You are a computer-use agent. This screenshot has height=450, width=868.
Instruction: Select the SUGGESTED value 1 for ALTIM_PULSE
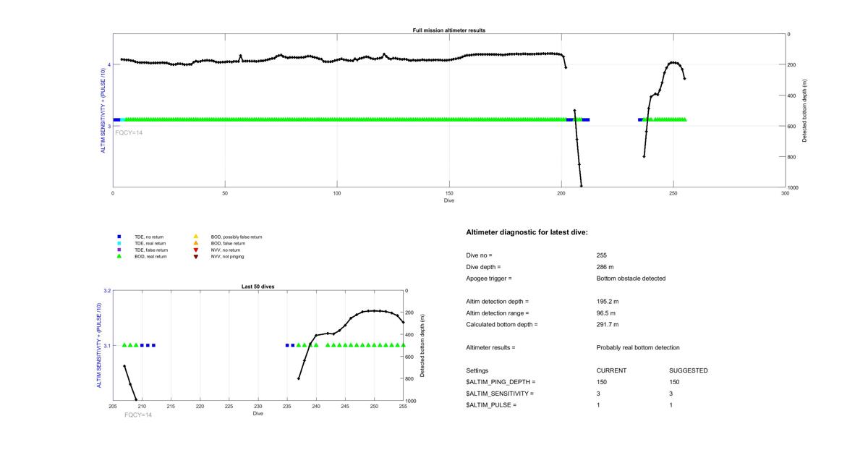671,405
